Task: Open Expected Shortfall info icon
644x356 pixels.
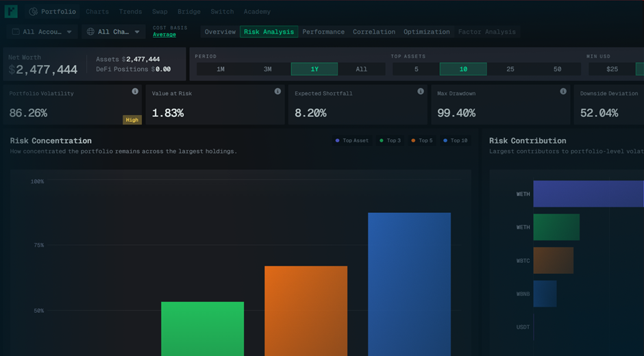Action: click(421, 92)
